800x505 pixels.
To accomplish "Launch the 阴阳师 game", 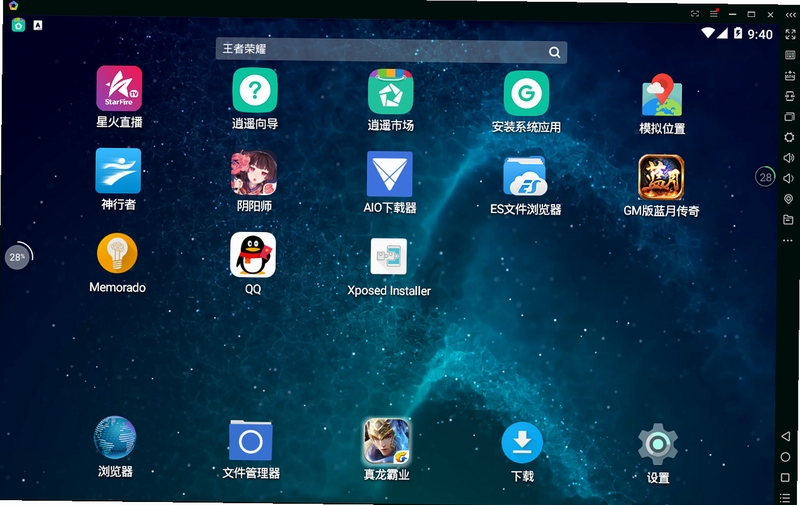I will click(x=254, y=173).
